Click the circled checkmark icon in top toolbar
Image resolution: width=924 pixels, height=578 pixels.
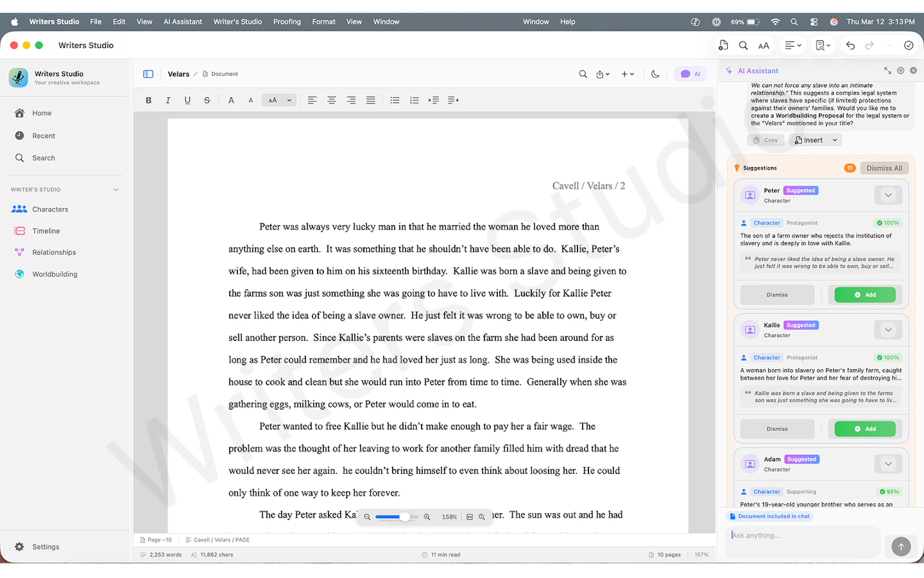tap(908, 45)
